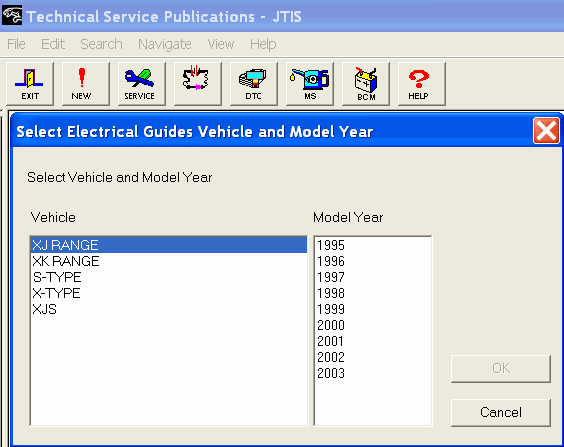
Task: Choose model year 2003
Action: point(373,373)
